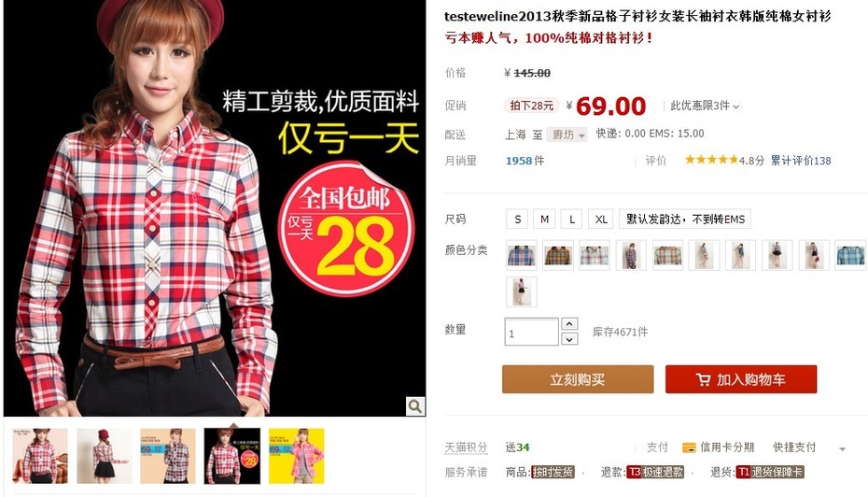The image size is (868, 497).
Task: Choose size XL option
Action: [x=601, y=219]
